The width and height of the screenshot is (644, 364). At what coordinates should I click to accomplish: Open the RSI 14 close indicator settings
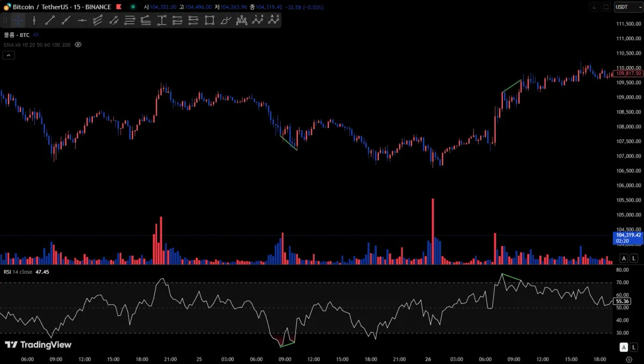[x=18, y=272]
